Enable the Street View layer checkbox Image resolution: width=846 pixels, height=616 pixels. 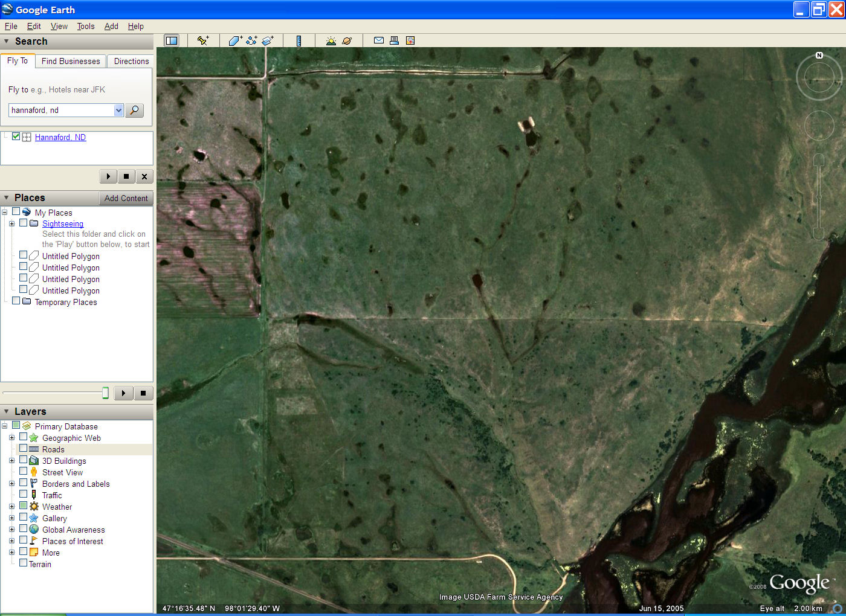pyautogui.click(x=23, y=472)
